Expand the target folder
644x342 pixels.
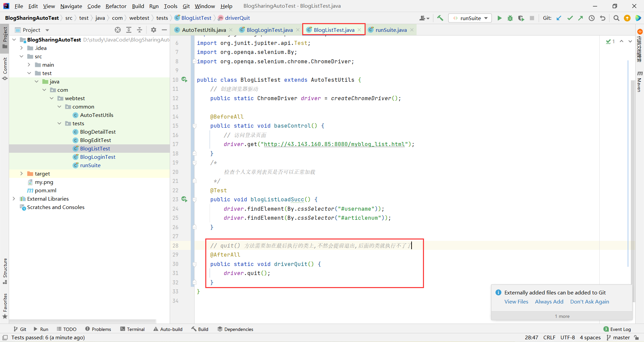pos(22,174)
